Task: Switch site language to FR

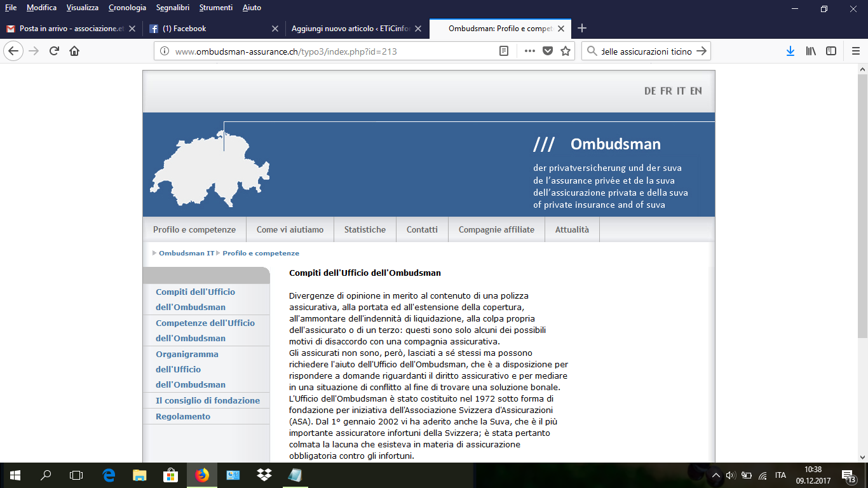Action: point(666,91)
